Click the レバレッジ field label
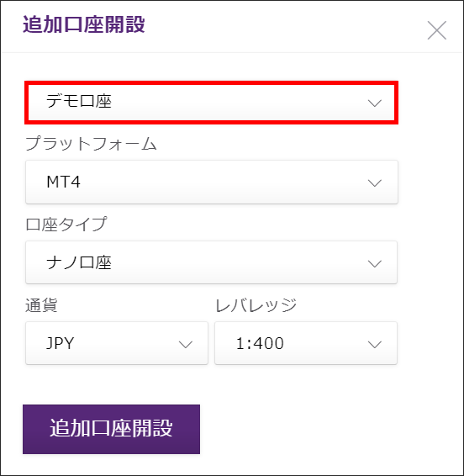 coord(256,304)
